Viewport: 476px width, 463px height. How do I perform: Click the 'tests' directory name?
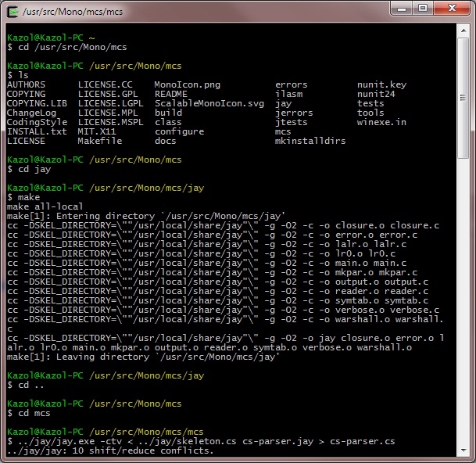370,103
